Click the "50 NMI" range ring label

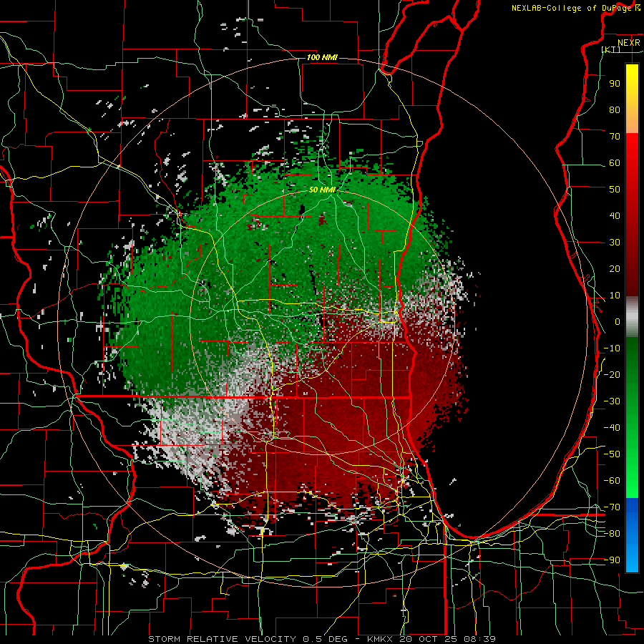tap(323, 190)
